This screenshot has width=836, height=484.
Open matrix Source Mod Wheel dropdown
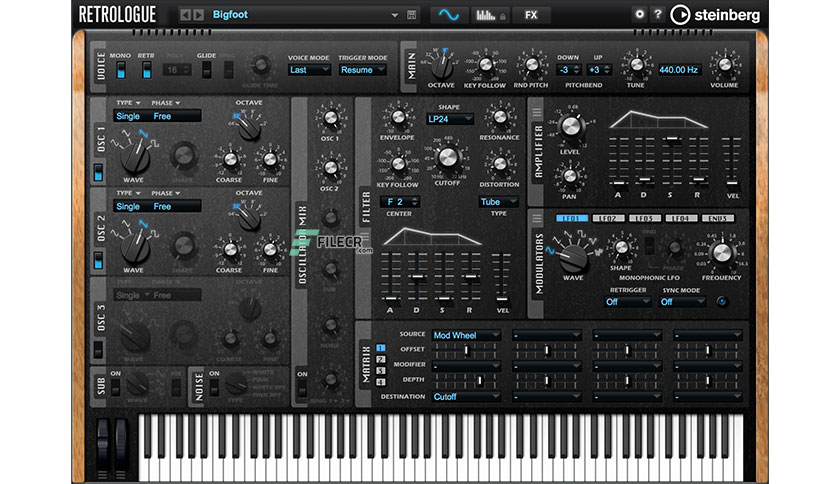[x=466, y=335]
